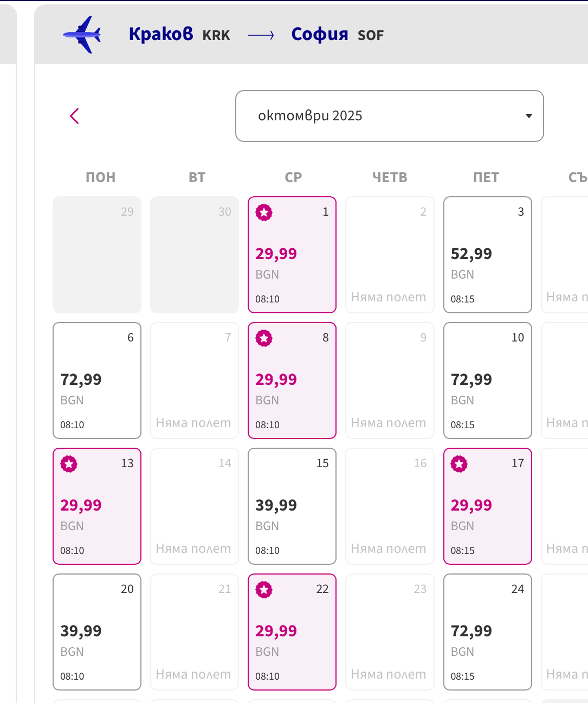588x703 pixels.
Task: Click the София destination city label
Action: (x=320, y=34)
